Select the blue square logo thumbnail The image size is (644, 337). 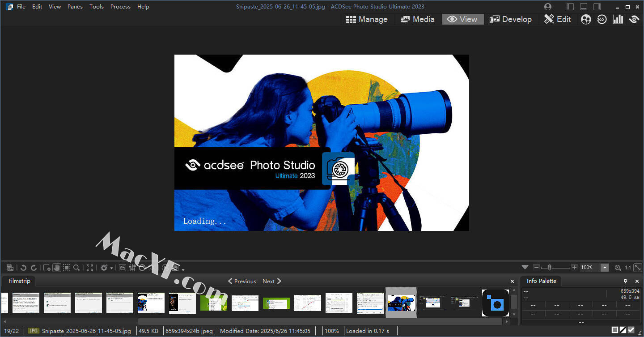pos(496,303)
